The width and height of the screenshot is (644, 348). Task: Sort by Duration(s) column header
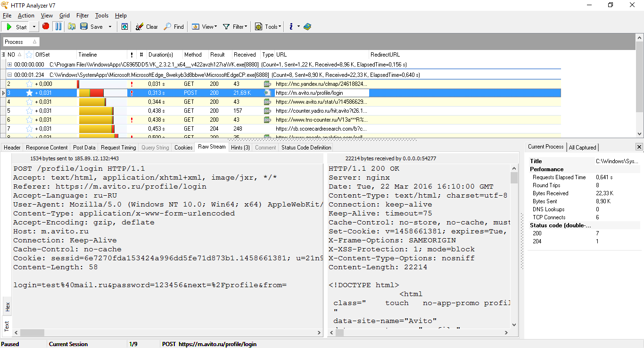click(164, 55)
